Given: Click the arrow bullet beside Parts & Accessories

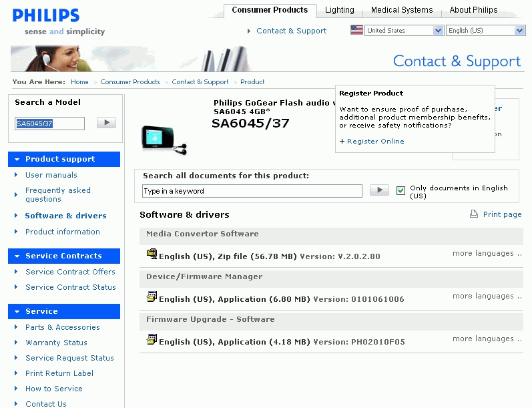Looking at the screenshot, I should click(x=16, y=327).
